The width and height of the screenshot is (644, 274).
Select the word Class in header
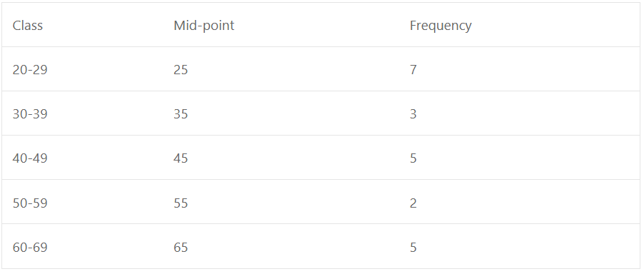click(28, 26)
